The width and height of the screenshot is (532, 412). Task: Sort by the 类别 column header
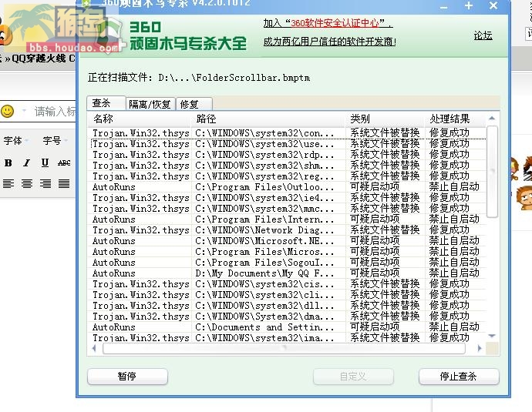click(386, 119)
